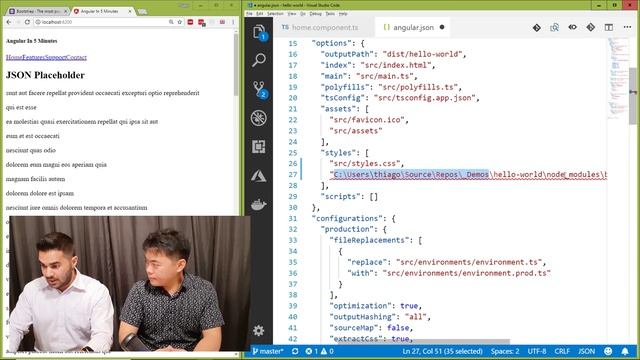Open the errors and warnings count in status bar
This screenshot has height=360, width=640.
(x=320, y=351)
